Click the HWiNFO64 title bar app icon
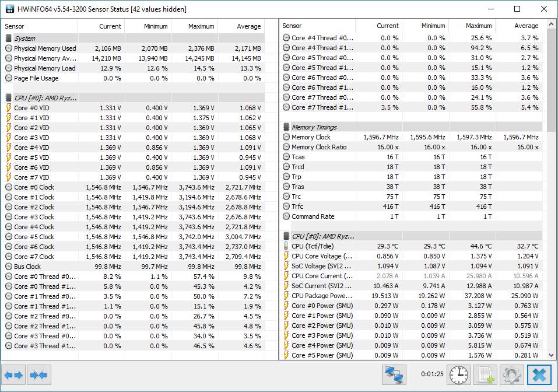Screen dimensions: 558x392 pyautogui.click(x=9, y=9)
